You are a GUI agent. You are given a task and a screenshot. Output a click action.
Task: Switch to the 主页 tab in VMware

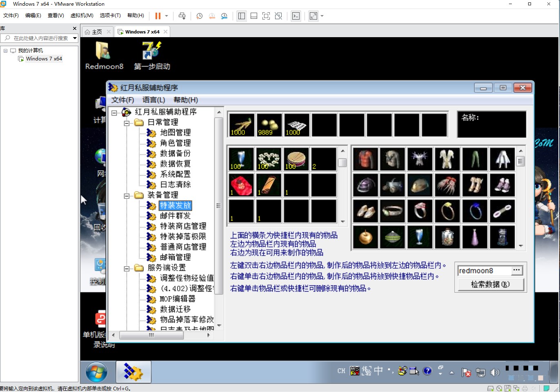[x=97, y=32]
